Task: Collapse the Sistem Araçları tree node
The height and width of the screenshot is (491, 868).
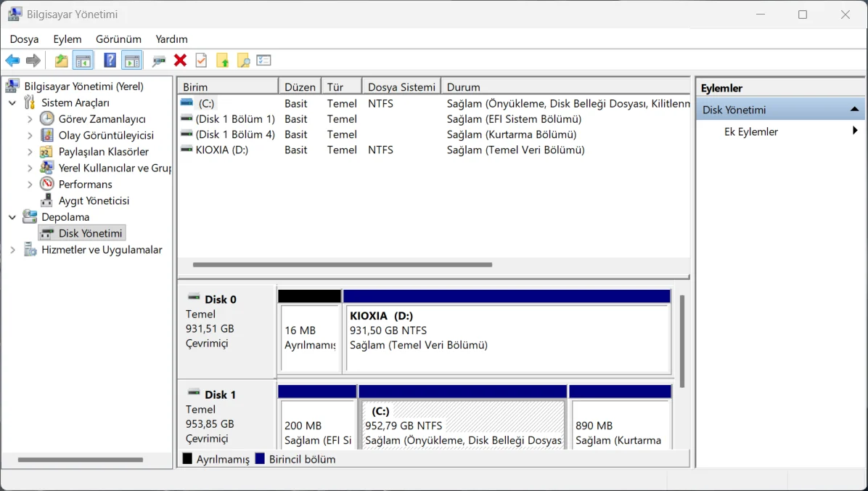Action: (12, 102)
